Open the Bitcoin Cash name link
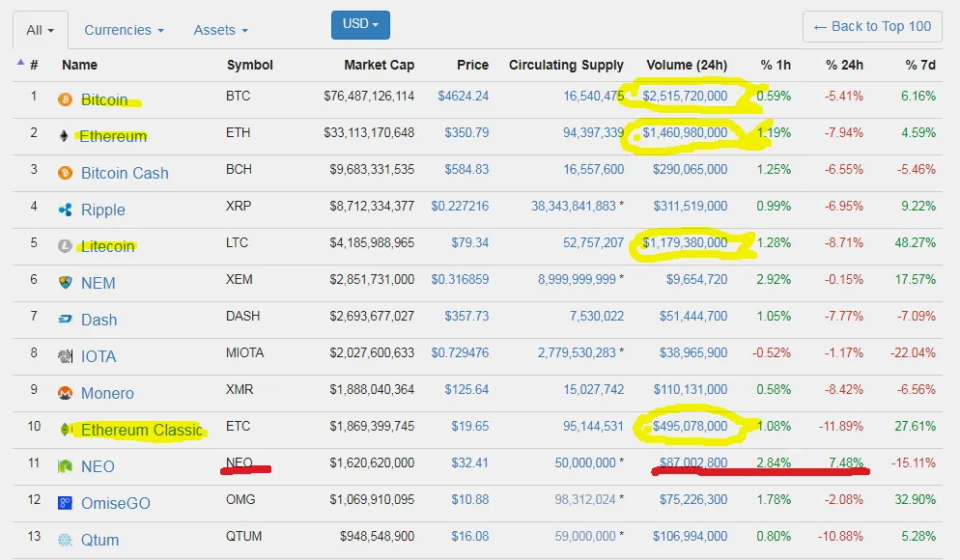 [125, 173]
